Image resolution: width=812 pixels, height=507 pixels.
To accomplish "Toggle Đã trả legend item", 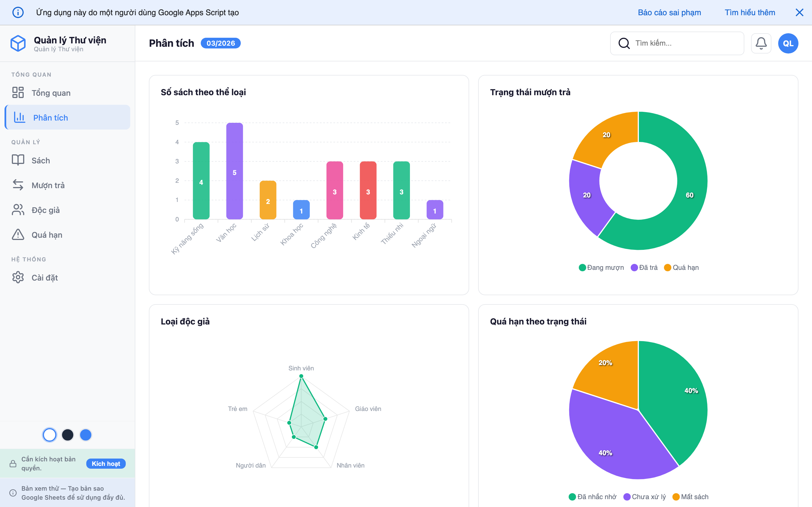I will tap(644, 268).
